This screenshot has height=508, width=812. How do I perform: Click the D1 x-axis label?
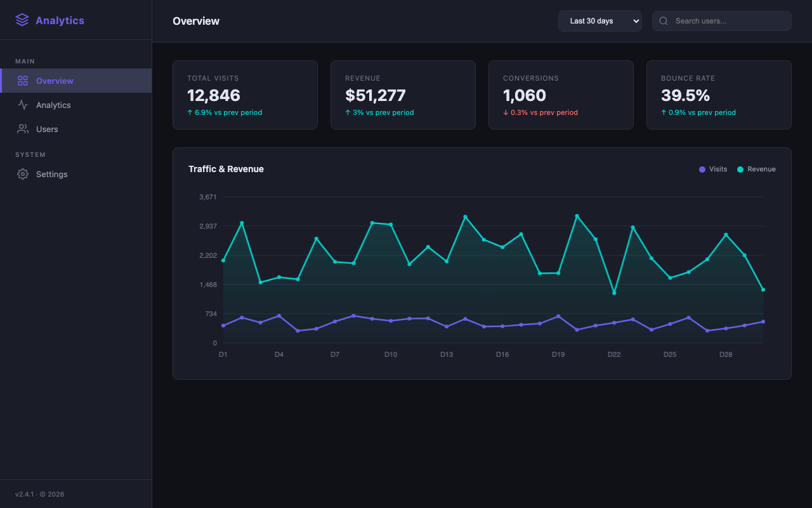click(223, 354)
